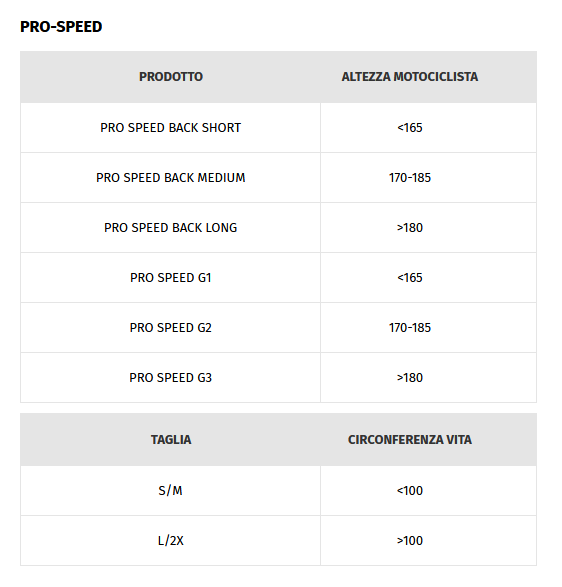Click the PRO SPEED BACK MEDIUM cell
Image resolution: width=562 pixels, height=587 pixels.
(171, 177)
